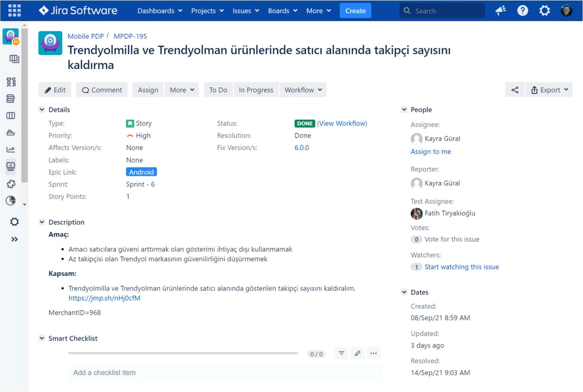The height and width of the screenshot is (392, 583).
Task: Open the More actions dropdown in issue toolbar
Action: (x=182, y=90)
